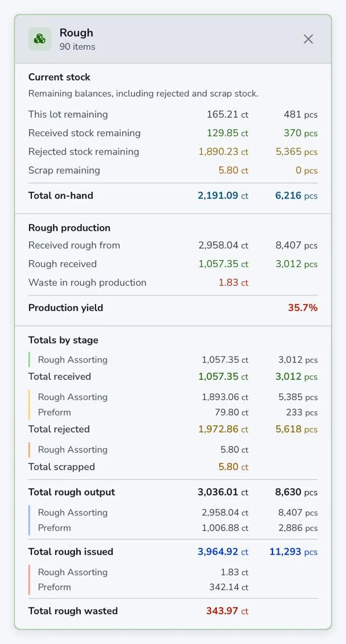Image resolution: width=346 pixels, height=644 pixels.
Task: Click the 129.85 ct value
Action: tap(228, 133)
